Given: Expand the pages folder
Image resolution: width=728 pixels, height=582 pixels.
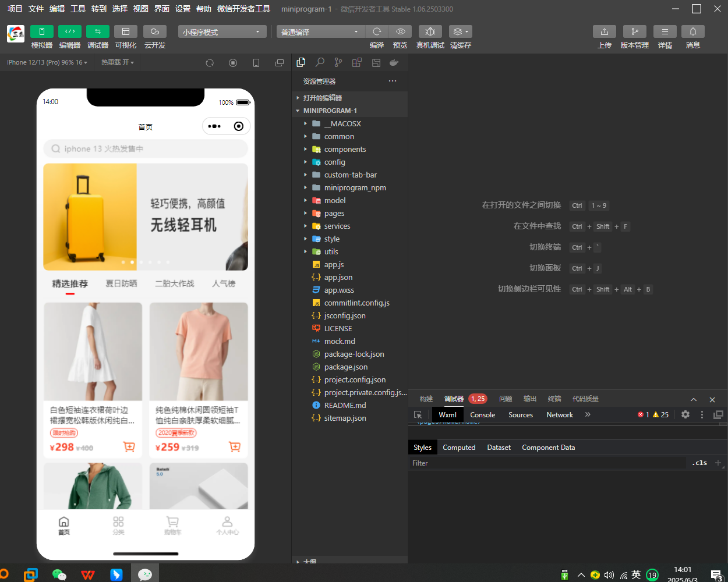Looking at the screenshot, I should click(349, 213).
